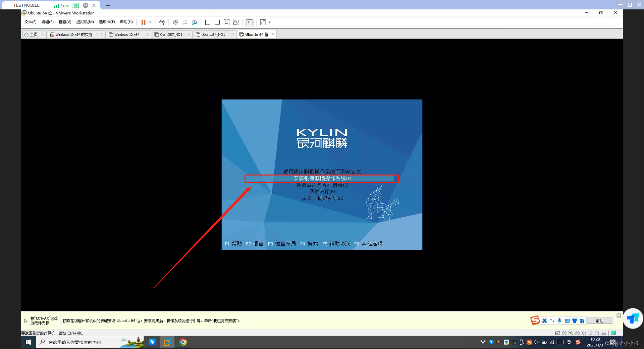This screenshot has width=644, height=349.
Task: Switch to Unity mode
Action: pyautogui.click(x=236, y=22)
